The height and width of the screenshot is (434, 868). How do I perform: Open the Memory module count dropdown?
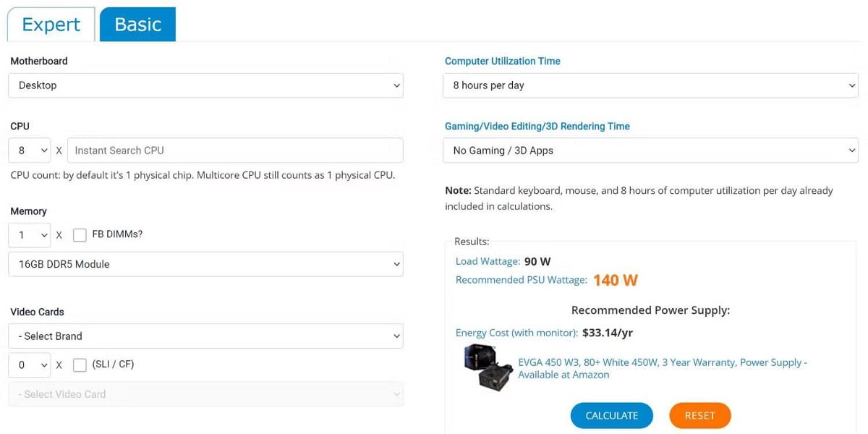(30, 235)
